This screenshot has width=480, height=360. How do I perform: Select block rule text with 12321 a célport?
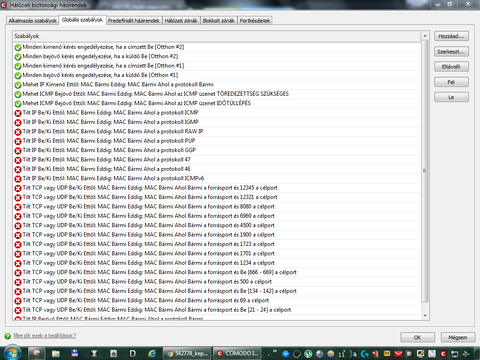coord(150,197)
